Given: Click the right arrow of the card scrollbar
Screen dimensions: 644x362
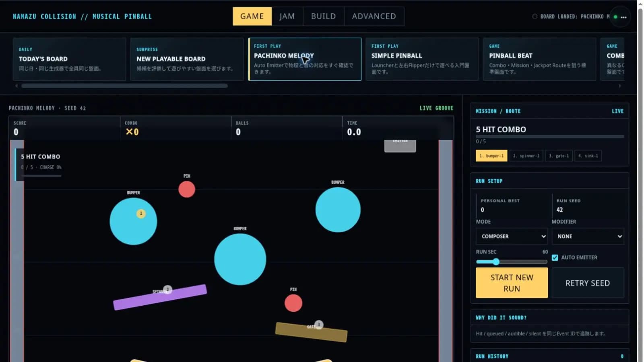Looking at the screenshot, I should click(620, 86).
